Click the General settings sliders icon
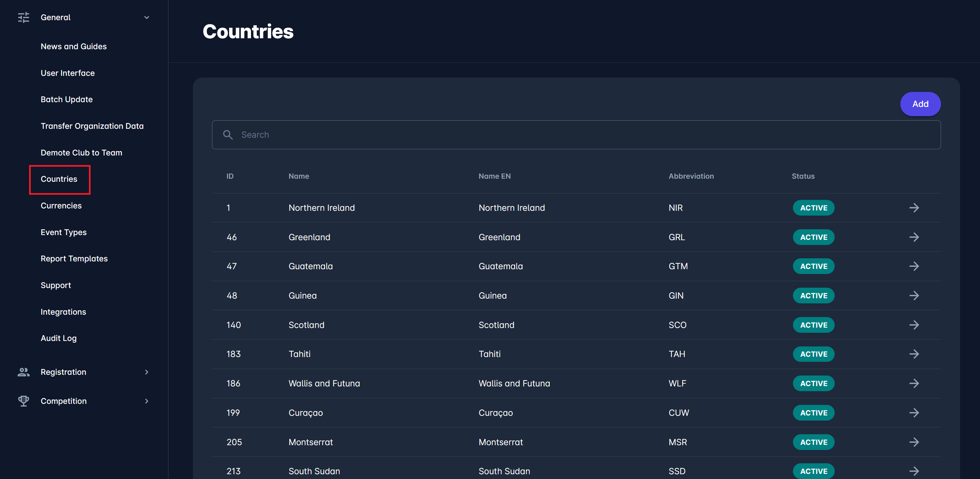This screenshot has height=479, width=980. 24,17
